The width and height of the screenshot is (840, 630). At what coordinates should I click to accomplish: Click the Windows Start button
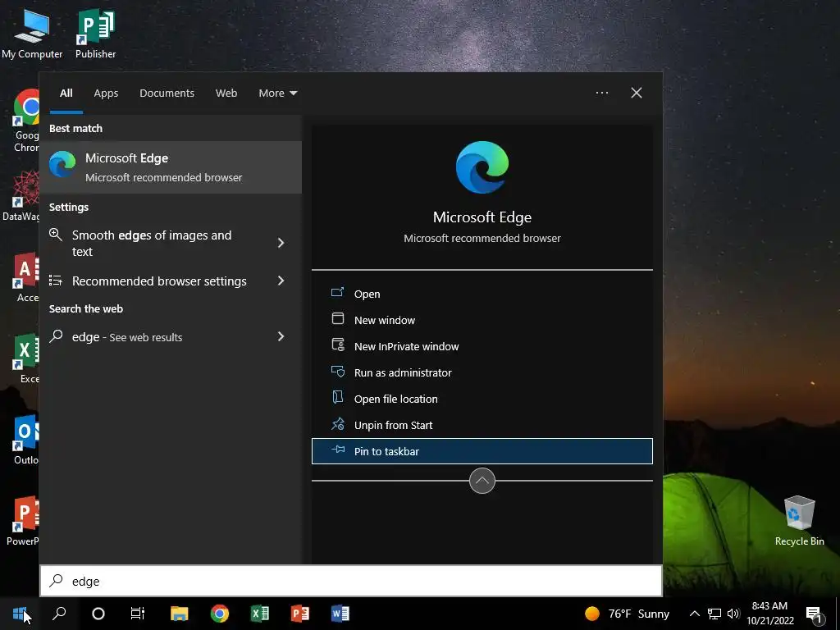pos(20,614)
